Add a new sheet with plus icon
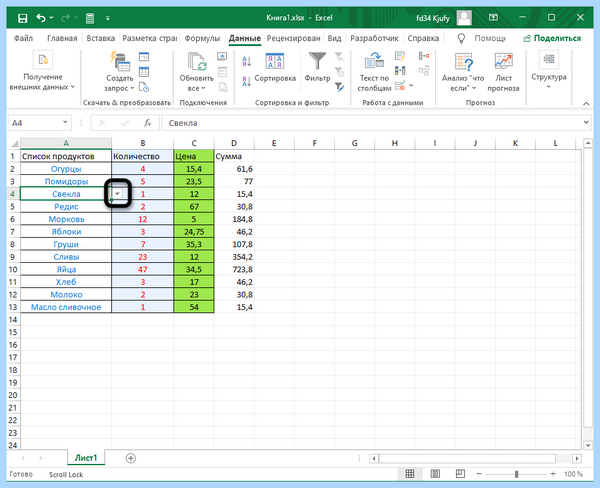 pyautogui.click(x=130, y=458)
